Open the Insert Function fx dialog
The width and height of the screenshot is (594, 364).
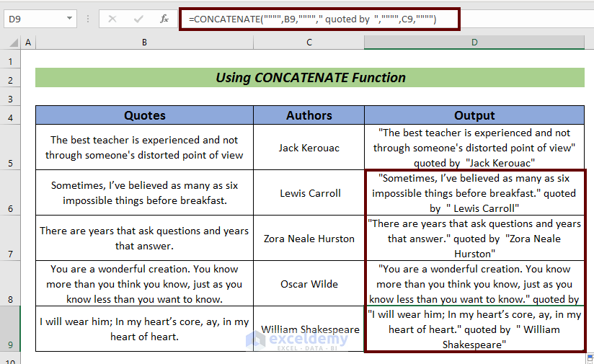164,19
